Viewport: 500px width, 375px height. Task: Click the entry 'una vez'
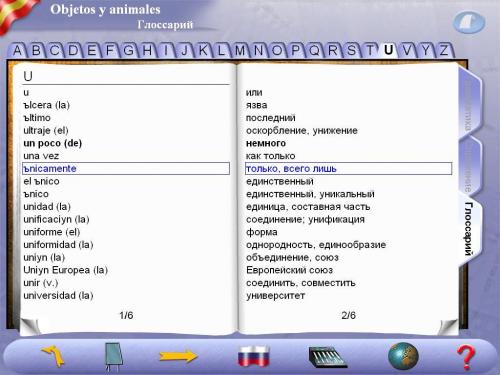(x=41, y=156)
